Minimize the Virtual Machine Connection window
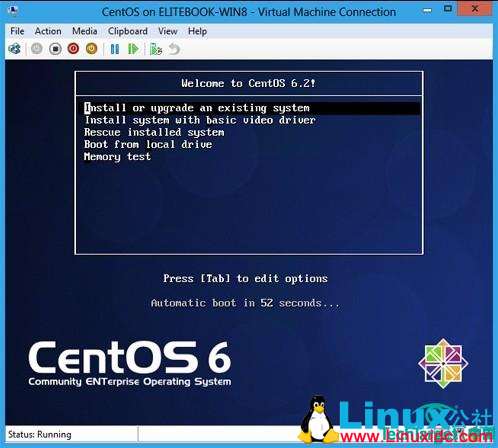This screenshot has width=498, height=448. click(x=427, y=10)
